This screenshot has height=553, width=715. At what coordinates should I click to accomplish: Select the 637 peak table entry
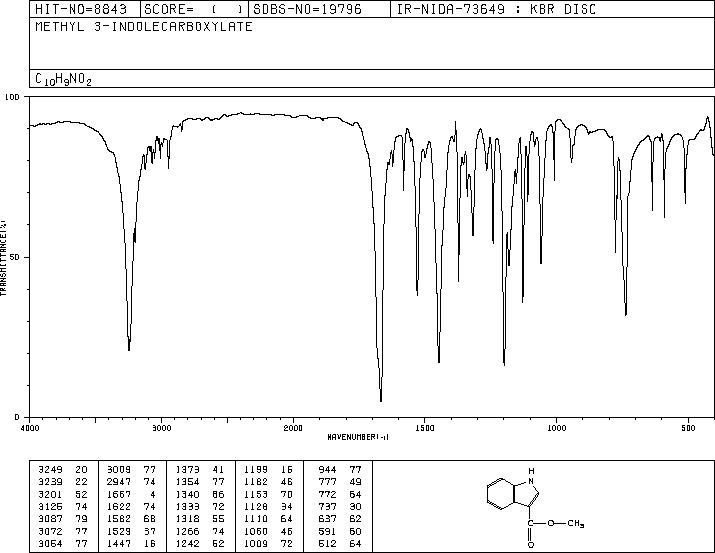[x=340, y=519]
